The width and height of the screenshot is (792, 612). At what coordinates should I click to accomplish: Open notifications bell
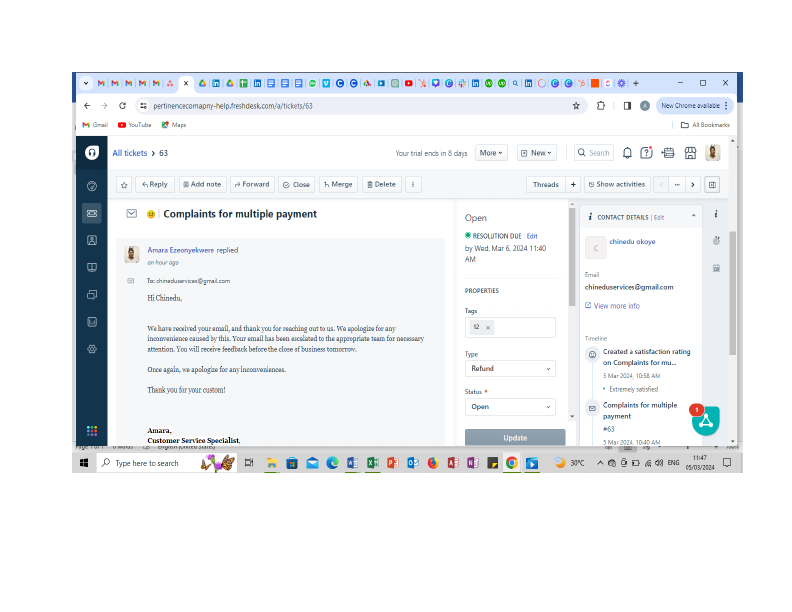click(x=627, y=152)
